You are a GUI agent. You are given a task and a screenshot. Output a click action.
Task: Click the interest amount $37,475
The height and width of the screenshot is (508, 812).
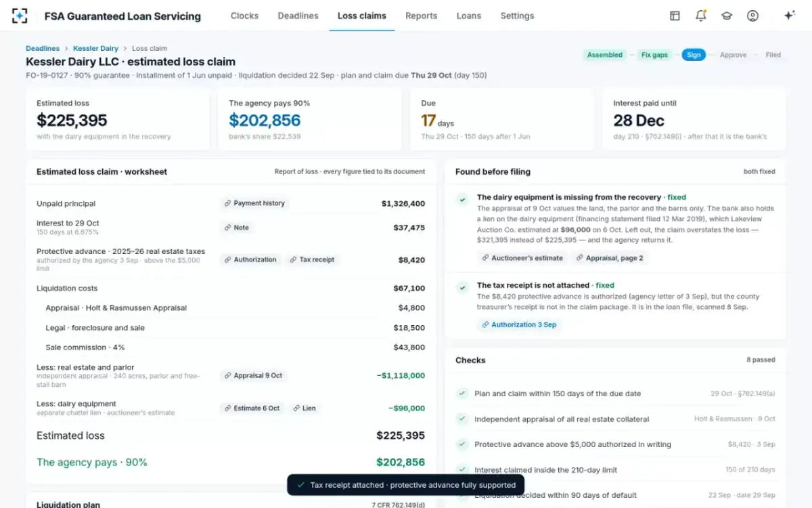coord(409,228)
